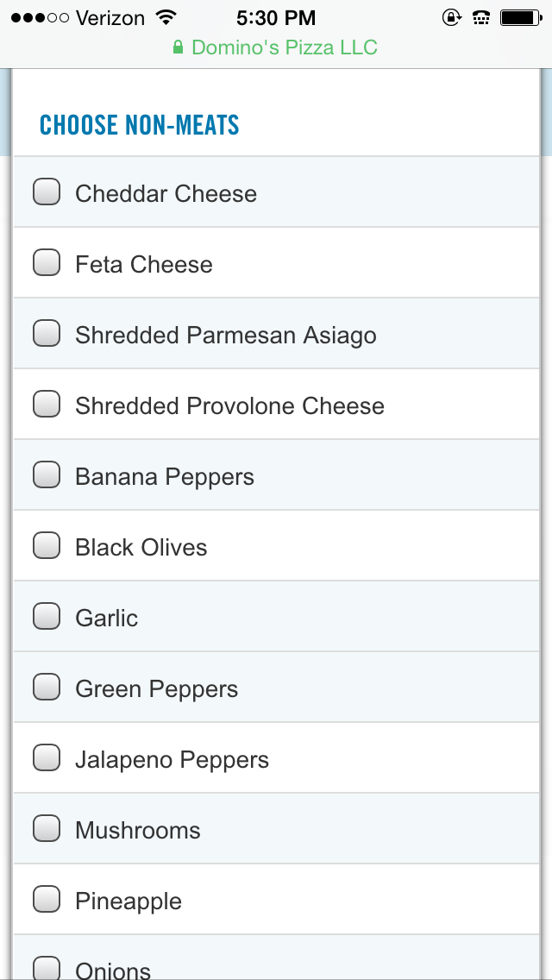Tap the green secure lock icon
The height and width of the screenshot is (980, 552).
click(179, 47)
